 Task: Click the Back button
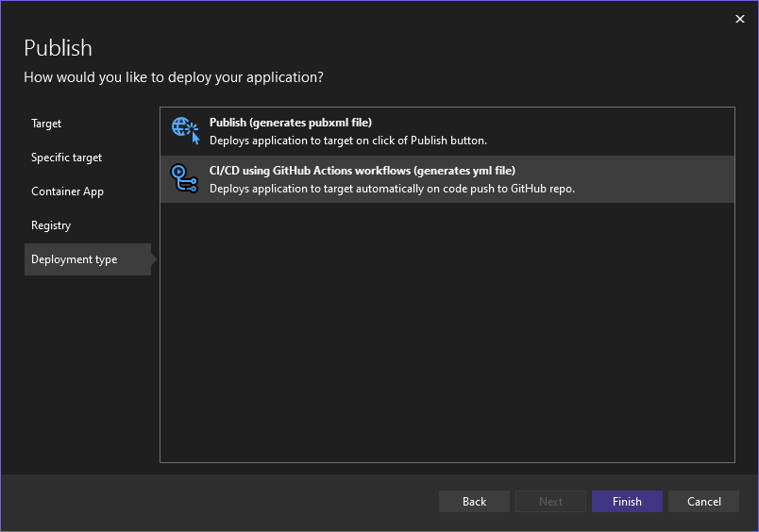coord(474,502)
